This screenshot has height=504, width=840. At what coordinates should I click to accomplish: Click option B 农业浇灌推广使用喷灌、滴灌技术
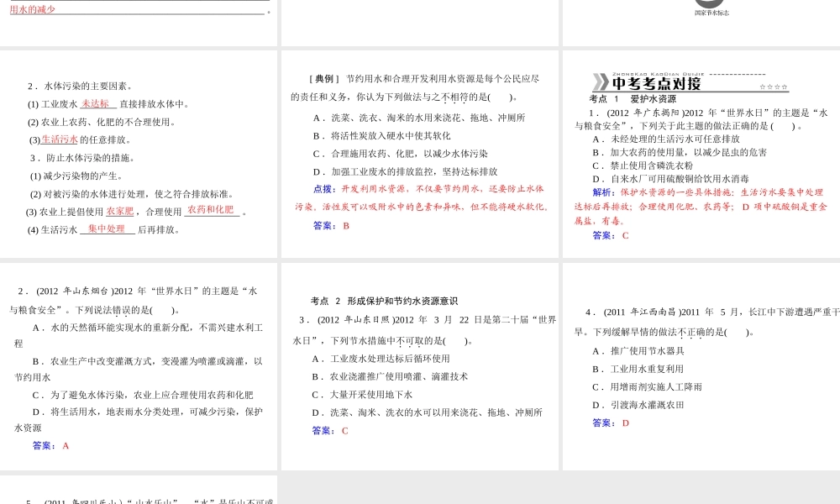390,377
